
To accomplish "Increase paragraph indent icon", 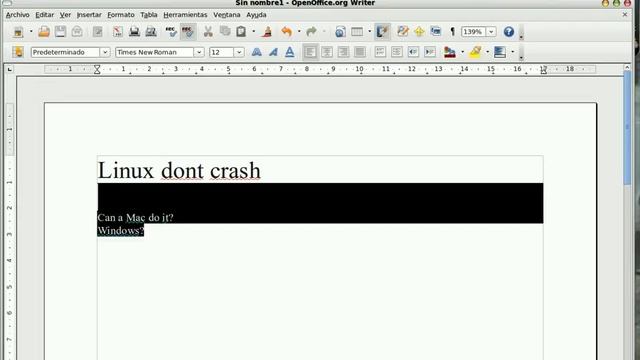I will 430,52.
